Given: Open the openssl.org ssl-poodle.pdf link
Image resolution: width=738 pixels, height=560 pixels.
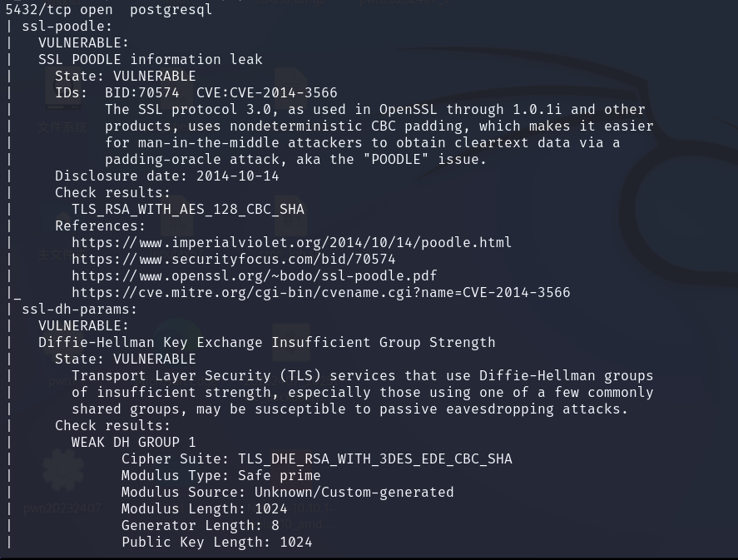Looking at the screenshot, I should click(254, 275).
